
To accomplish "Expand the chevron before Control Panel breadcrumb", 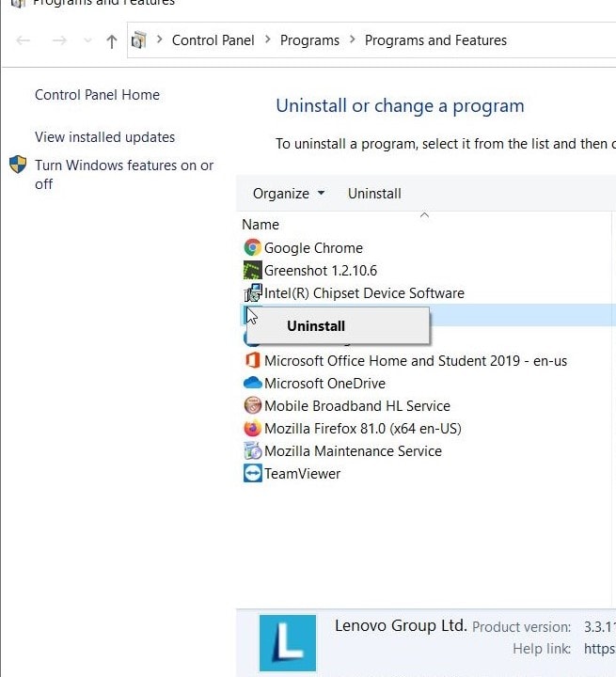I will click(159, 39).
